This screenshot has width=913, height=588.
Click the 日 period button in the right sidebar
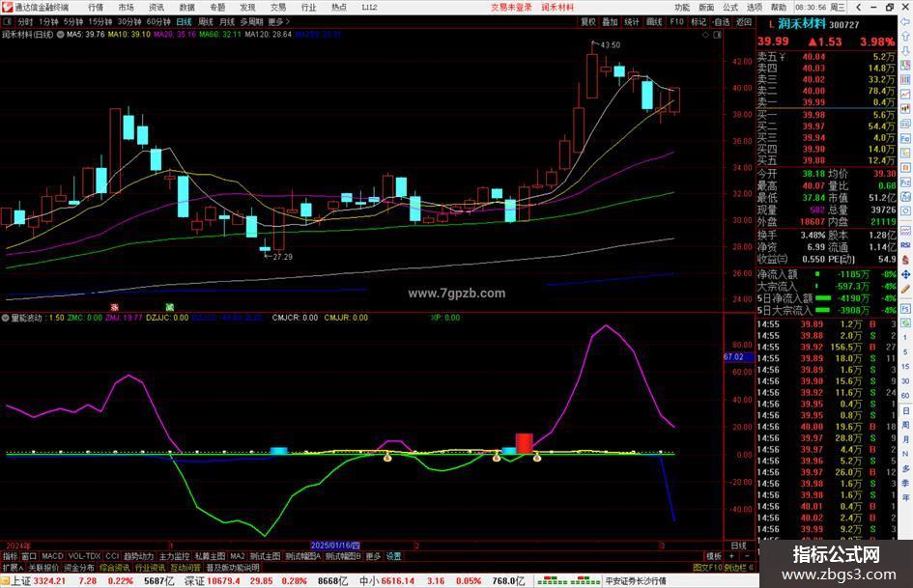tap(905, 410)
